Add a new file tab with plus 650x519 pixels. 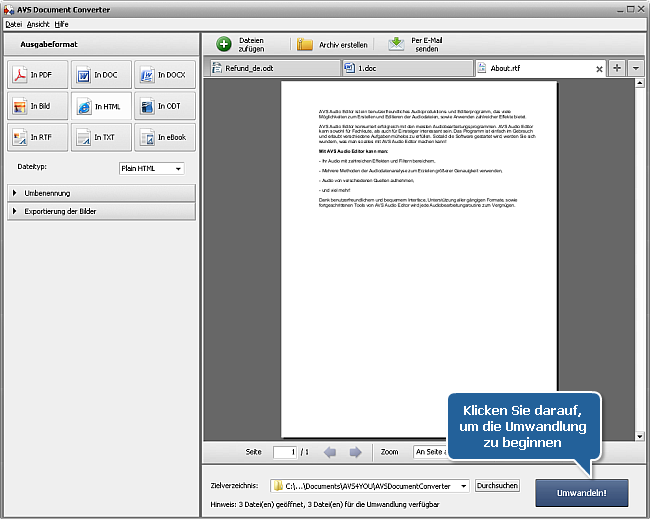point(617,68)
